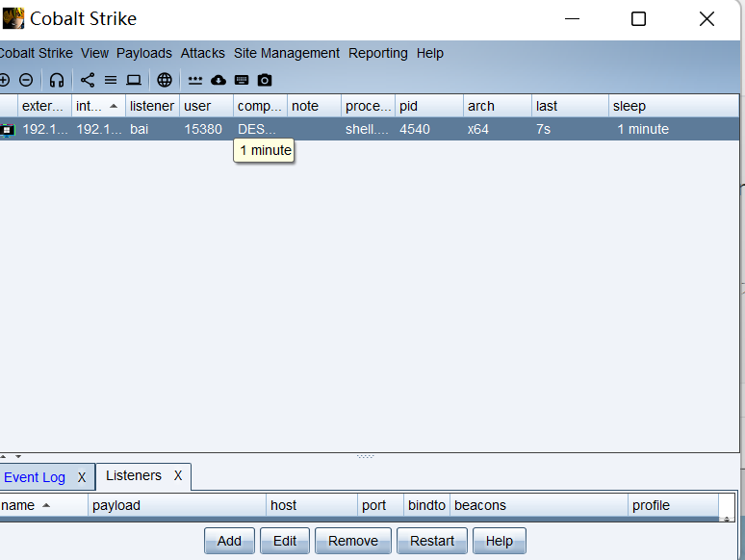Select user cell '15380'
This screenshot has width=745, height=560.
[206, 129]
